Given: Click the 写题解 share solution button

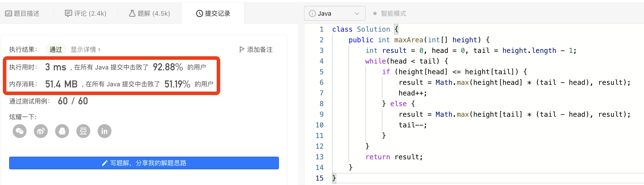Looking at the screenshot, I should (144, 163).
